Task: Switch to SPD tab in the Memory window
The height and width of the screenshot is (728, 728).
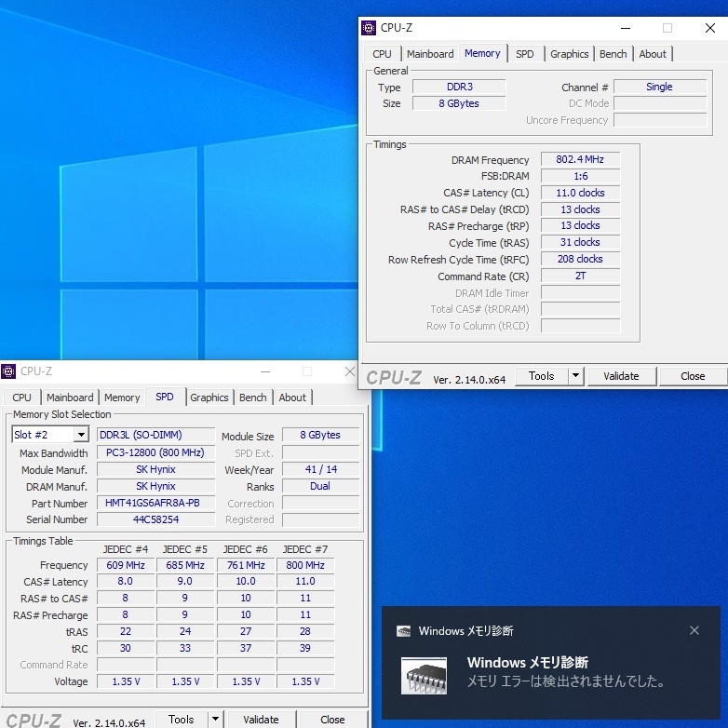Action: click(525, 54)
